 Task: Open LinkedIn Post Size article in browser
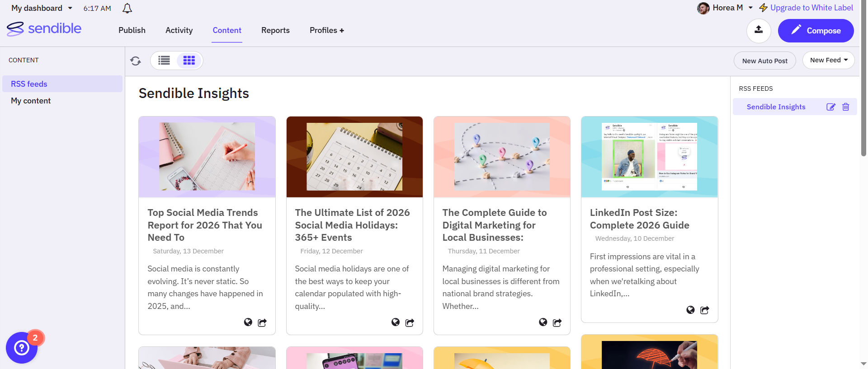coord(690,310)
